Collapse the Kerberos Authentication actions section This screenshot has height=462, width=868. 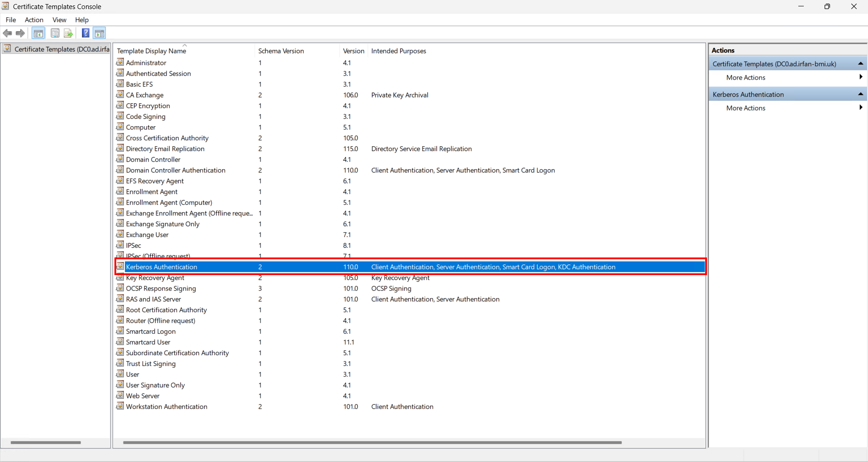click(860, 94)
